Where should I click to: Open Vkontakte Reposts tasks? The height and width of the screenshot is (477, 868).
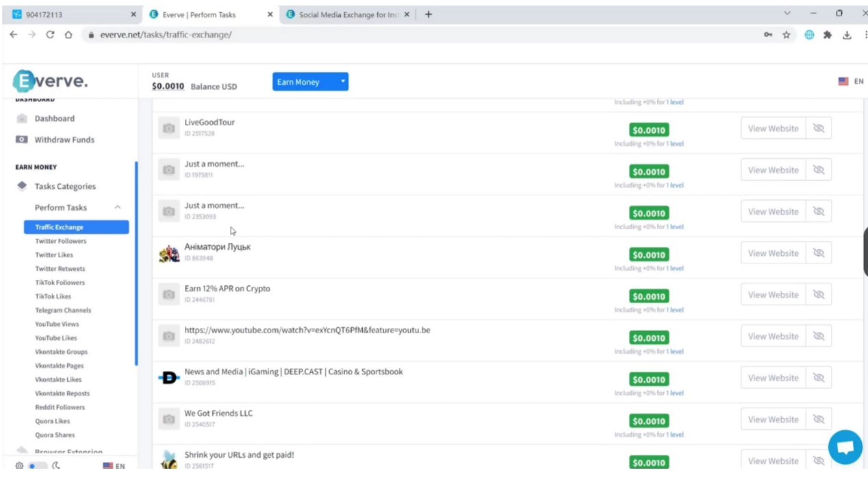pos(62,394)
